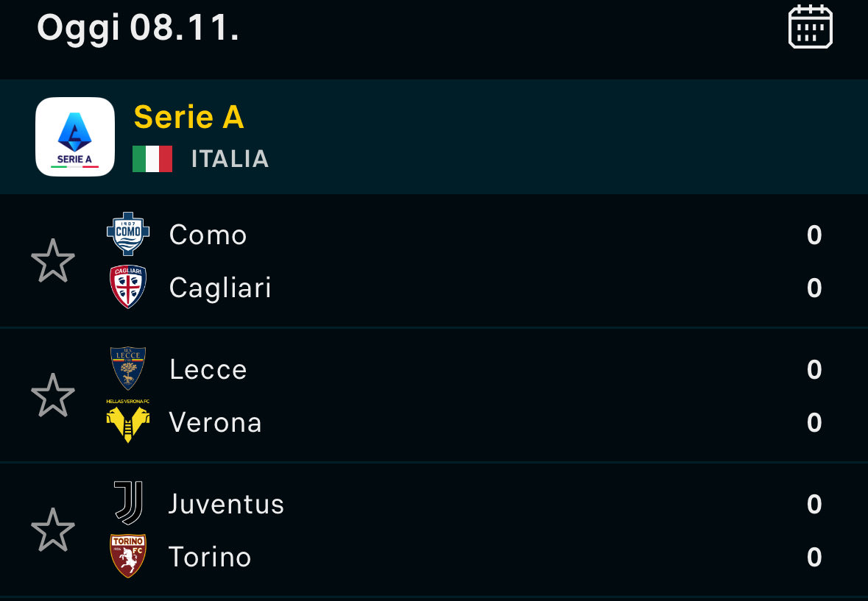
Task: Open the Serie A league page
Action: 188,117
